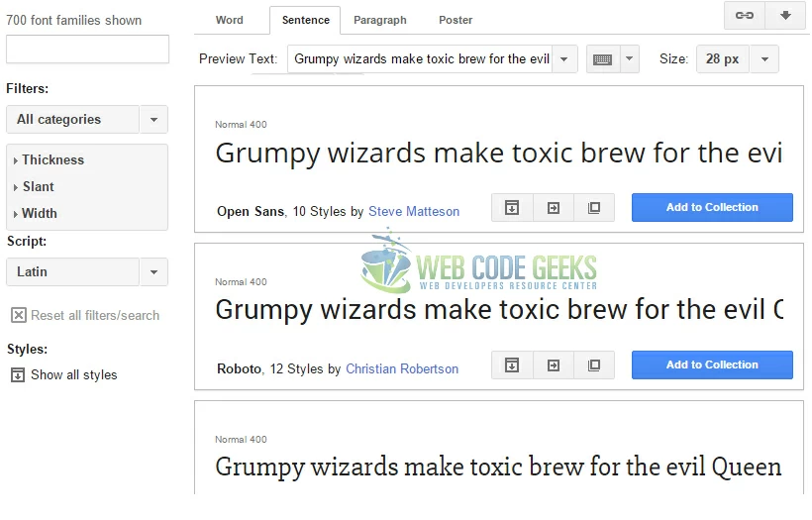Add Roboto to Collection
The image size is (812, 520).
[x=712, y=365]
